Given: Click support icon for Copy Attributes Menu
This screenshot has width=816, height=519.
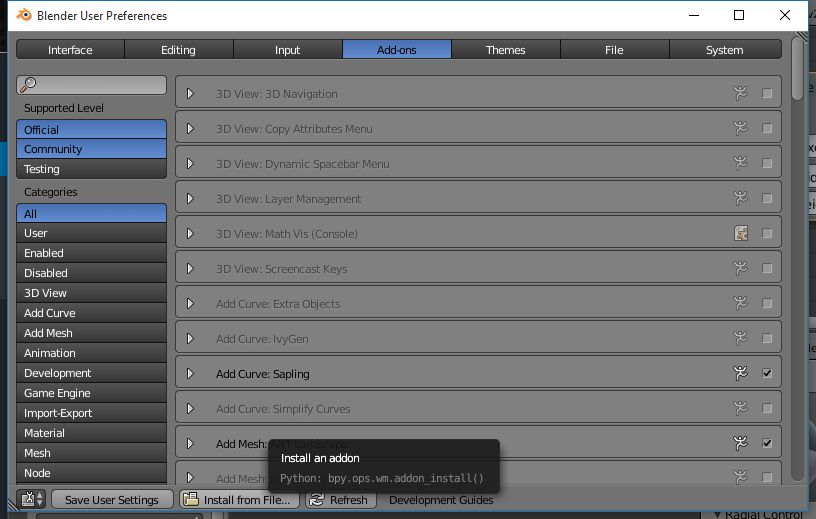Looking at the screenshot, I should (740, 128).
